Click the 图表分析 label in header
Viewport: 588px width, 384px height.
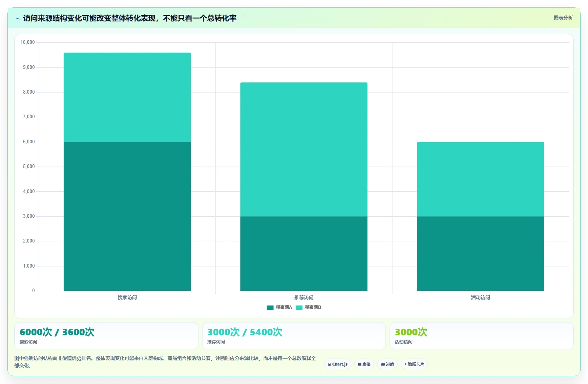click(563, 18)
